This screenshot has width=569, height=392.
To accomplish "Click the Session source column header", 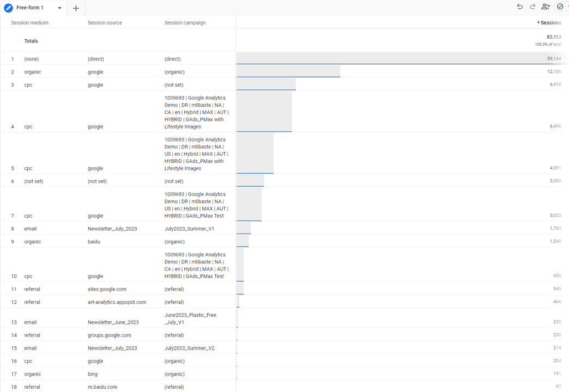I will pos(105,23).
